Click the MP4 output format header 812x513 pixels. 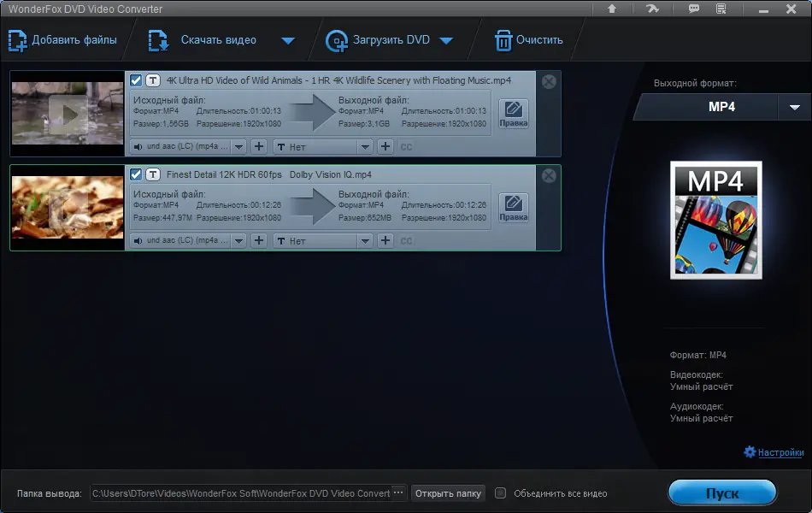(x=722, y=107)
